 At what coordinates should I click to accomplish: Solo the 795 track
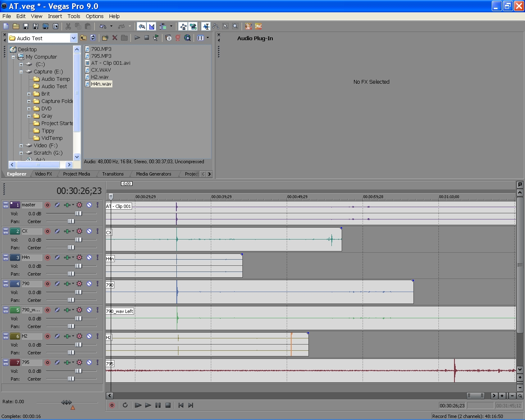[x=98, y=363]
